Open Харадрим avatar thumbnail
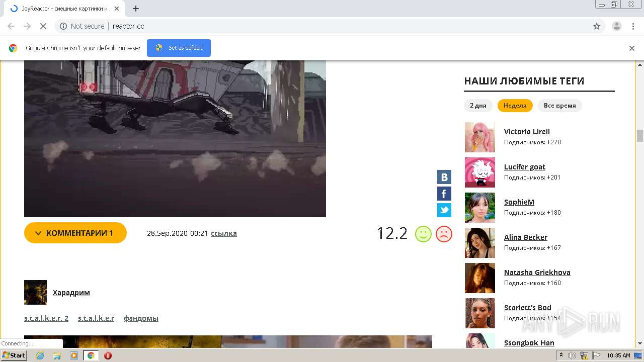Image resolution: width=644 pixels, height=362 pixels. 35,292
